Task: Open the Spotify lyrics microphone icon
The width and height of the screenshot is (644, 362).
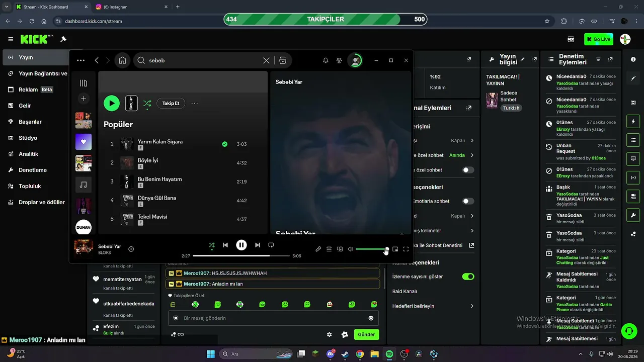Action: coord(318,249)
